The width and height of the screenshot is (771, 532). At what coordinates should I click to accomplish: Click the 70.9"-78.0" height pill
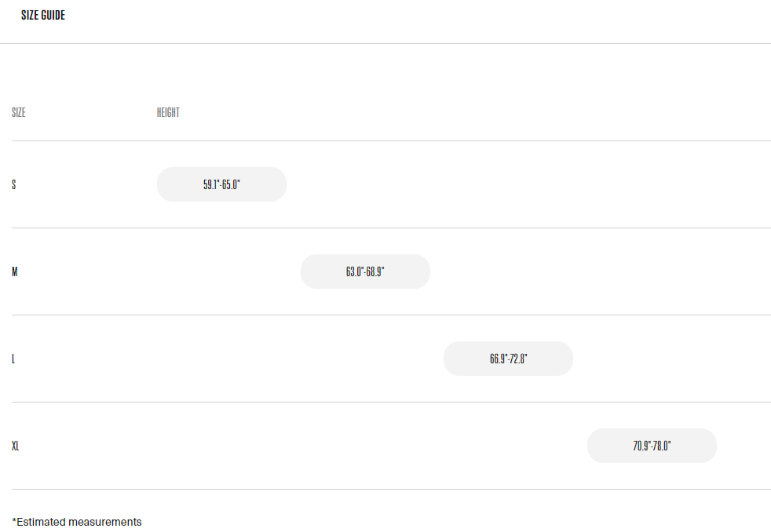point(652,446)
